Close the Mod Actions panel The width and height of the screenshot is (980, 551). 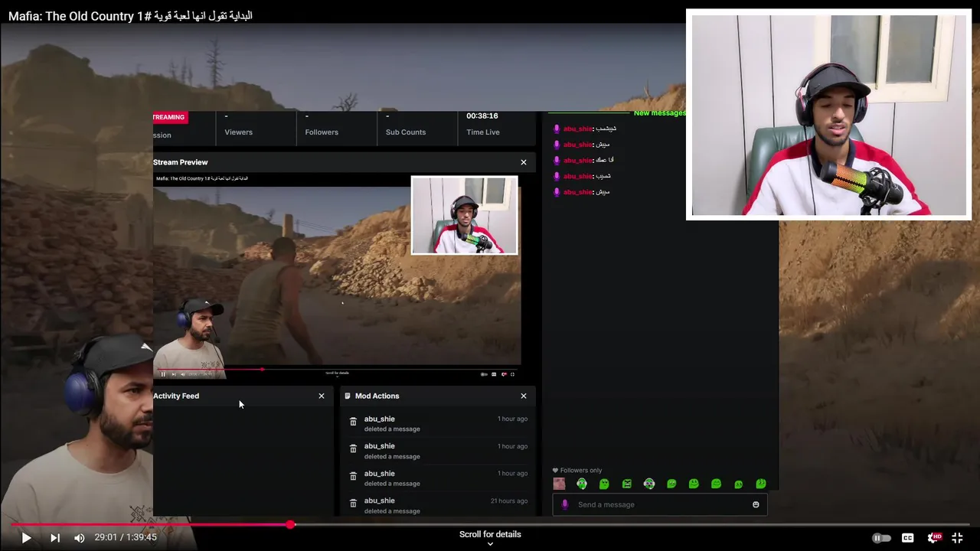pyautogui.click(x=524, y=396)
